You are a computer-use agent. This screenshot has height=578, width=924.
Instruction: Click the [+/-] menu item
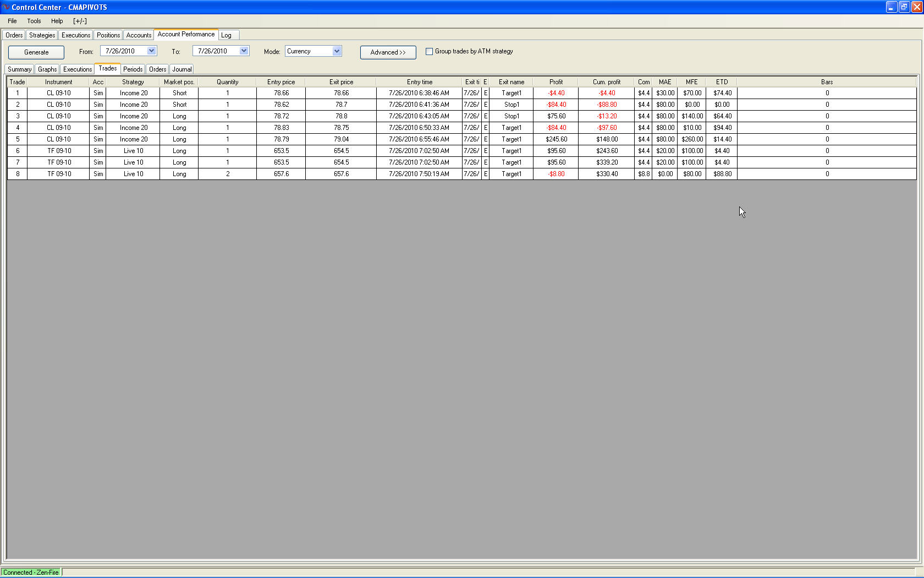[80, 21]
